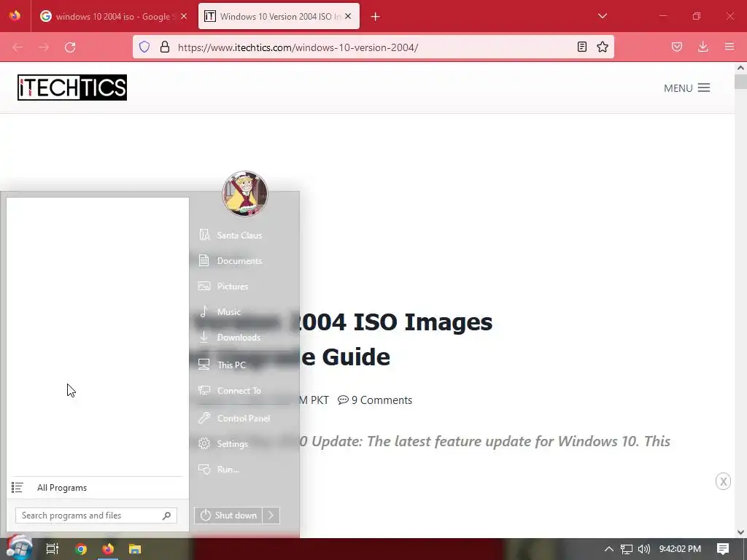Viewport: 747px width, 560px height.
Task: Bookmark this page with the star
Action: pos(603,47)
